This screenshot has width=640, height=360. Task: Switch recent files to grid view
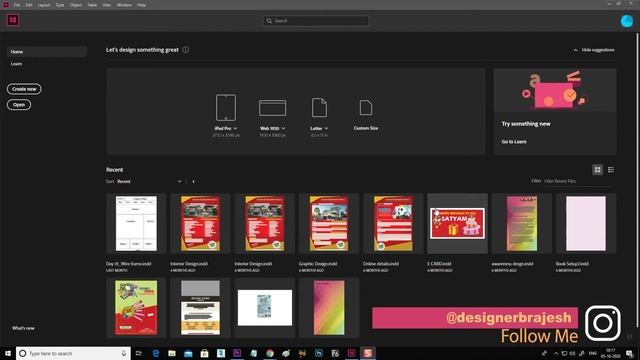point(598,170)
